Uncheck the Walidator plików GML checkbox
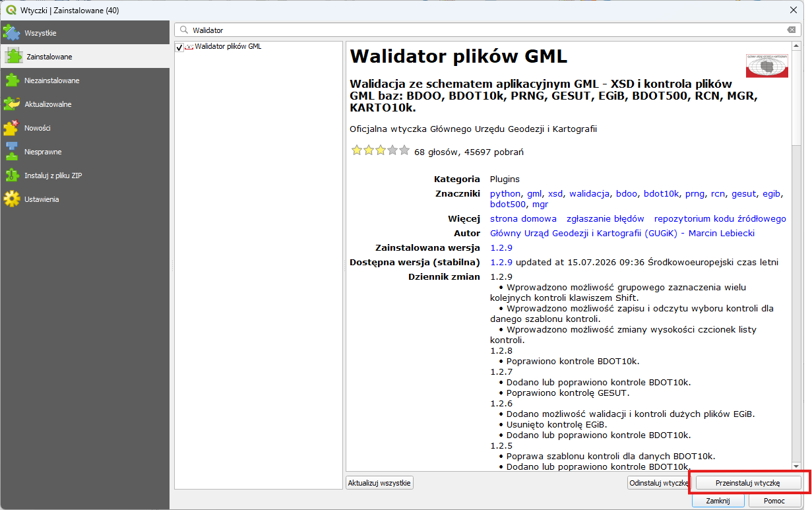This screenshot has width=812, height=510. point(179,47)
